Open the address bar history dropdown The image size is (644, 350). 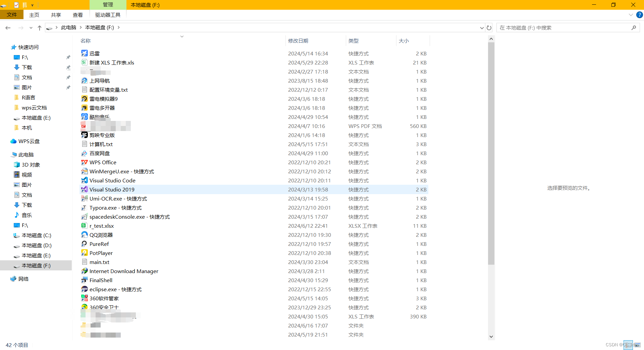482,28
